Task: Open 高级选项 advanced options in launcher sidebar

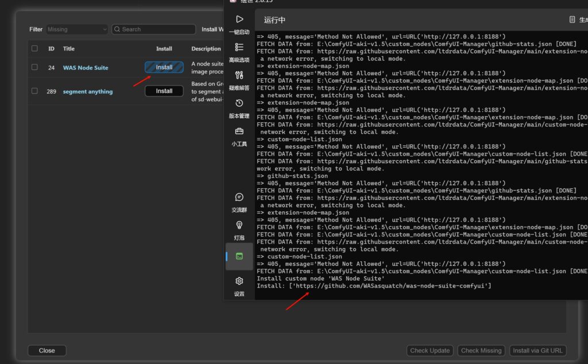Action: [239, 47]
